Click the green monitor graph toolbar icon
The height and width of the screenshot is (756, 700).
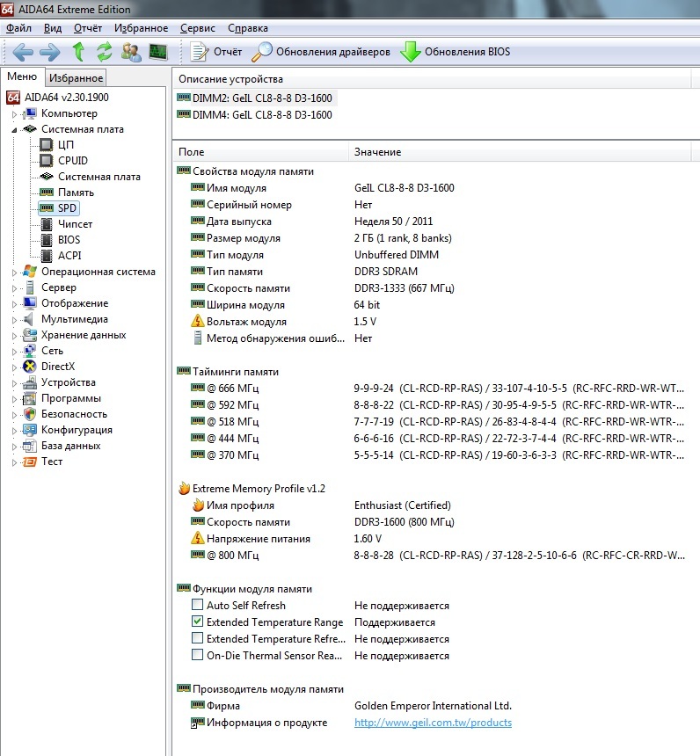point(158,52)
